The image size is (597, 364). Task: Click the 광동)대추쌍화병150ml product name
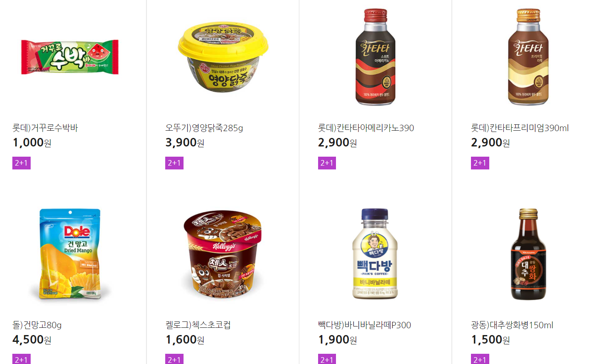(512, 325)
